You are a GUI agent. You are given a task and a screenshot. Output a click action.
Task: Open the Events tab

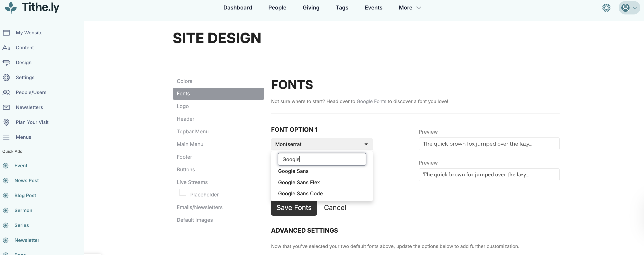[x=373, y=8]
